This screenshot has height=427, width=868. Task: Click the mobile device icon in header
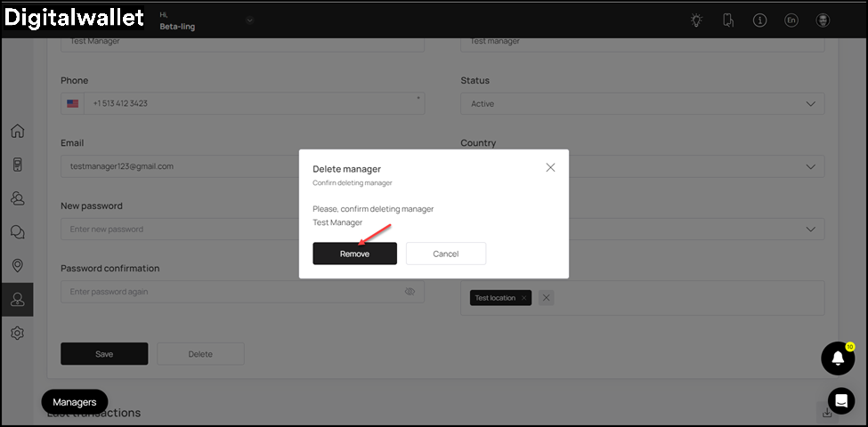point(728,20)
